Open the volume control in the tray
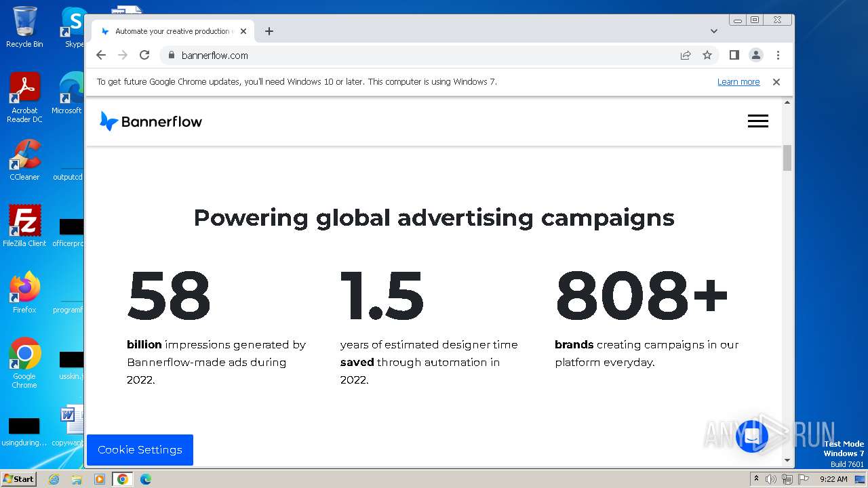This screenshot has width=868, height=488. tap(771, 479)
